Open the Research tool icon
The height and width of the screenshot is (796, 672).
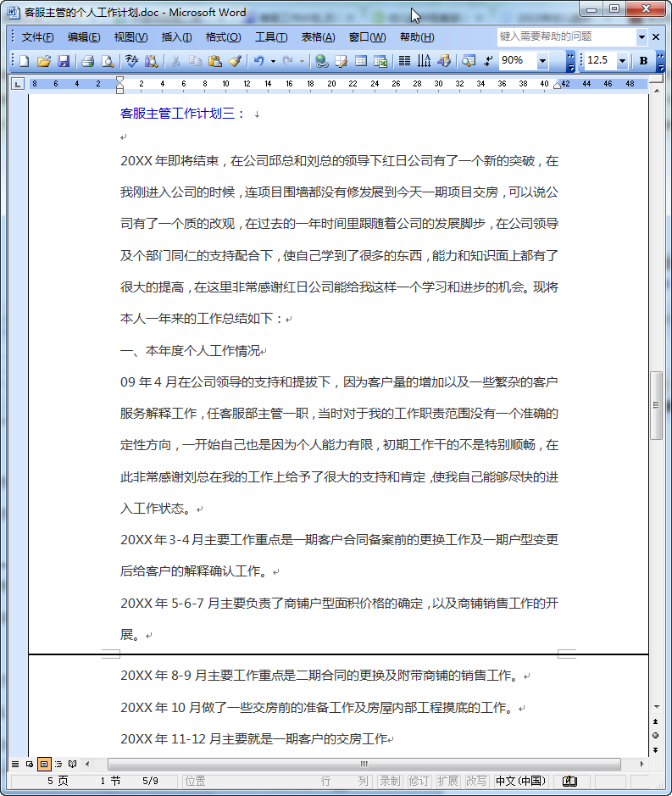151,61
